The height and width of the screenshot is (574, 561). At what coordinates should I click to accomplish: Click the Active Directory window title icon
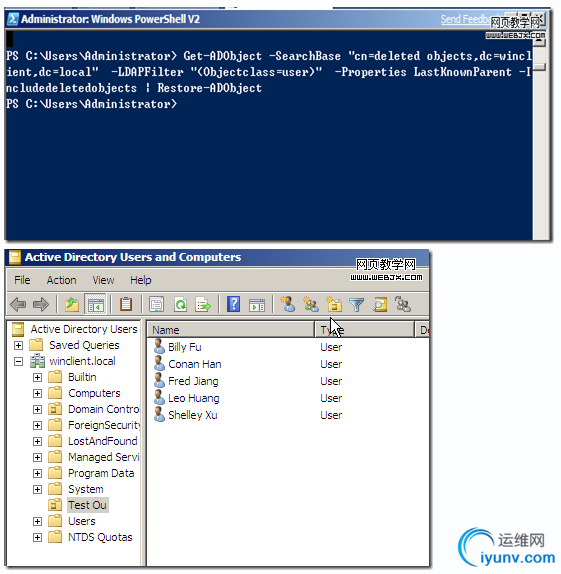pos(15,257)
